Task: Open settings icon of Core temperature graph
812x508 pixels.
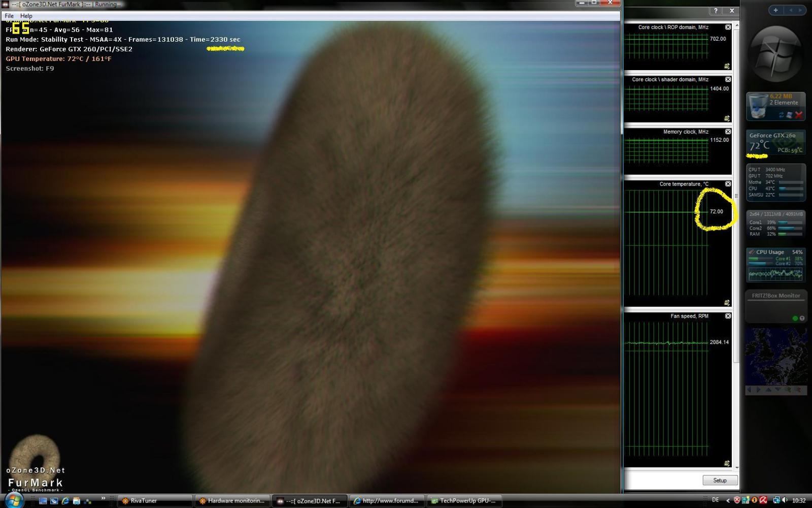Action: pos(727,303)
